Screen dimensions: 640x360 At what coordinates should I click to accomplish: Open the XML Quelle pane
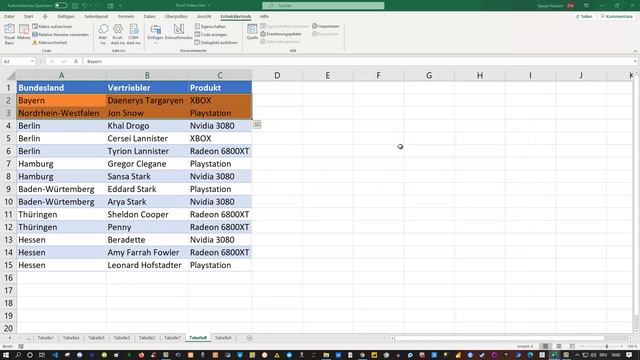pos(252,32)
